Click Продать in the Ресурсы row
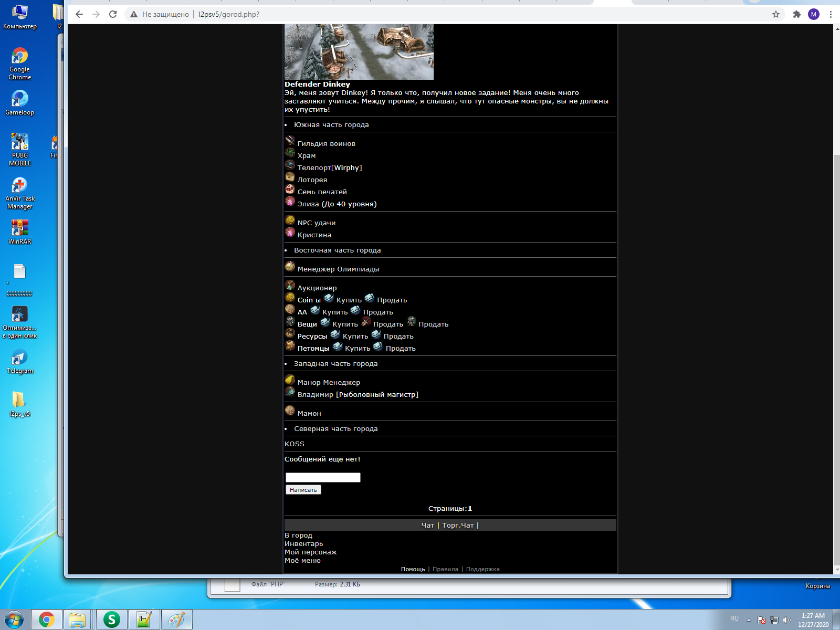 pos(398,337)
